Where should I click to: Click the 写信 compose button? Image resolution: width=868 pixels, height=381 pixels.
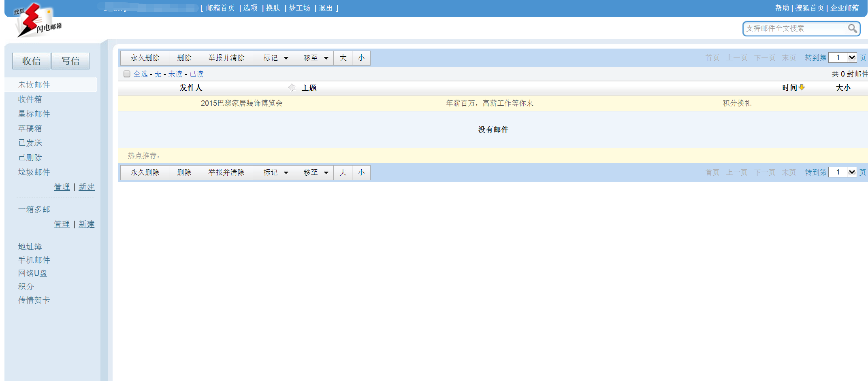[x=70, y=61]
